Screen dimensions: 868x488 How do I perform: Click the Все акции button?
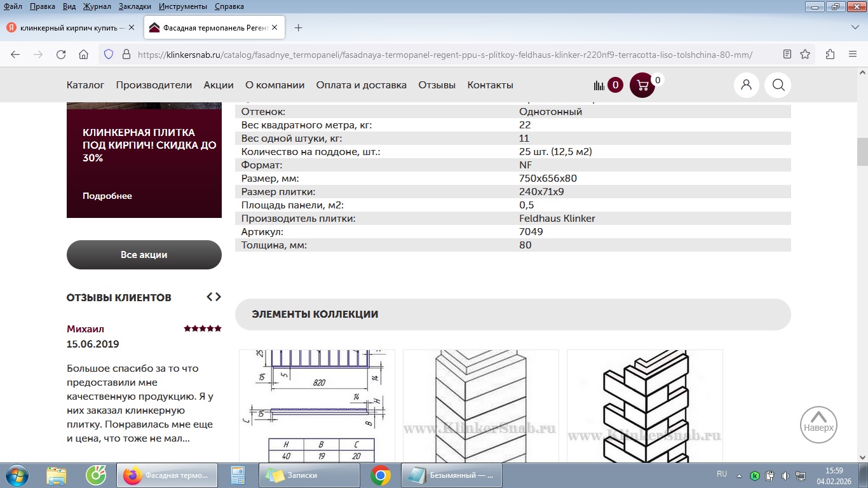tap(144, 255)
